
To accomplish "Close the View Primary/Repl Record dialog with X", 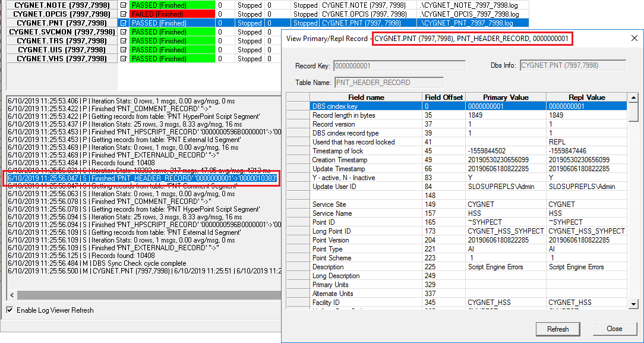I will point(634,38).
